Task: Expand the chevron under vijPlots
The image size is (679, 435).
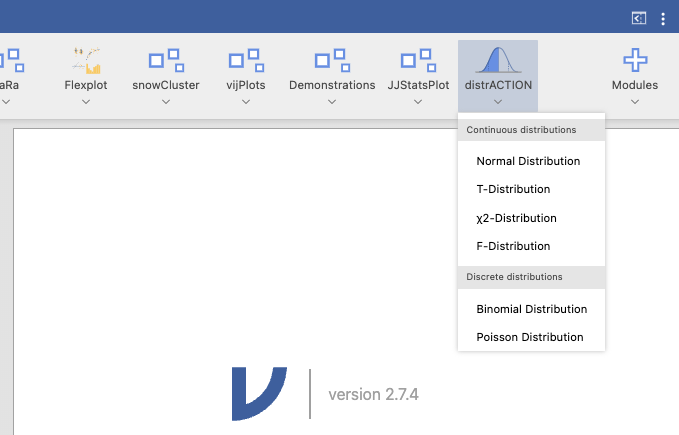Action: point(245,101)
